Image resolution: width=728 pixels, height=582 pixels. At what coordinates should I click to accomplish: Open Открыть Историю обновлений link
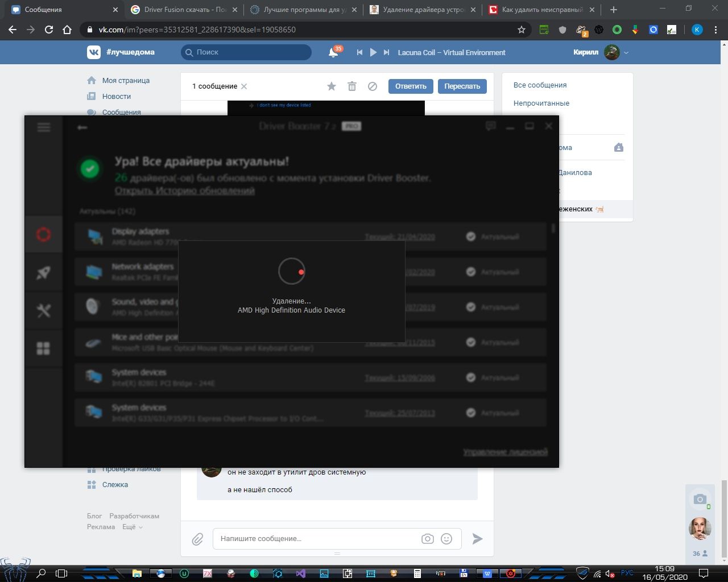coord(185,191)
